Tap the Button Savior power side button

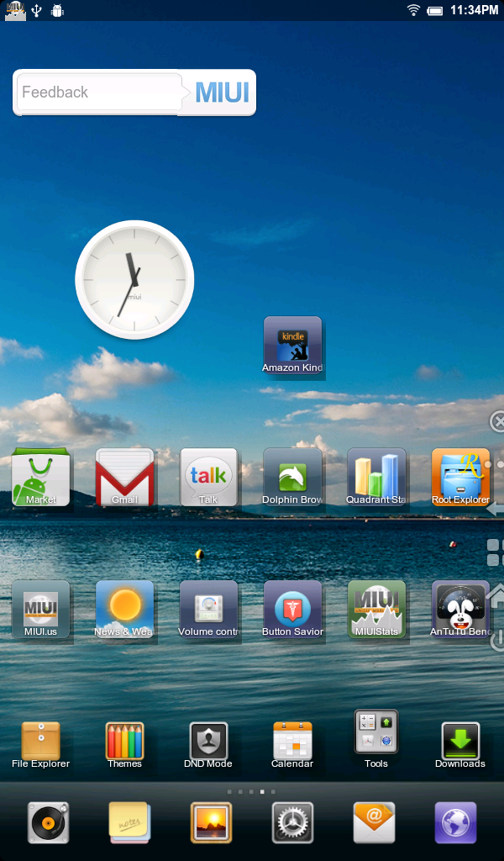coord(497,640)
